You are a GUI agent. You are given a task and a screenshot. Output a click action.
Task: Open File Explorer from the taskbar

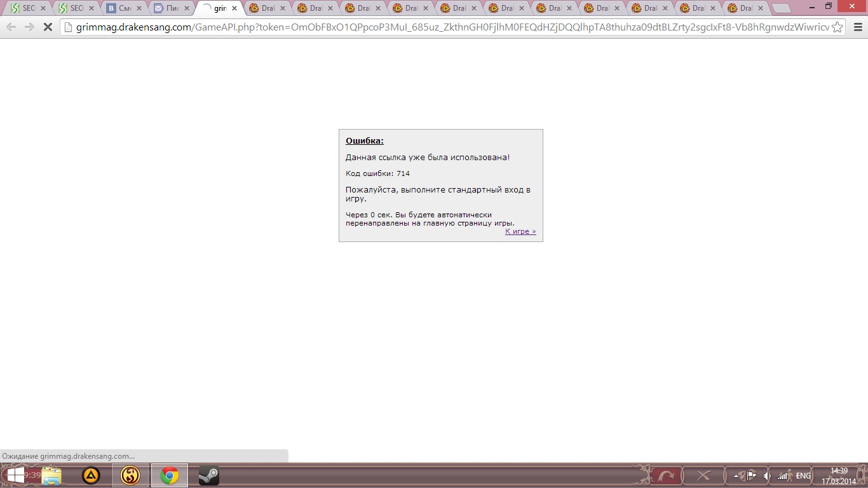click(x=51, y=475)
